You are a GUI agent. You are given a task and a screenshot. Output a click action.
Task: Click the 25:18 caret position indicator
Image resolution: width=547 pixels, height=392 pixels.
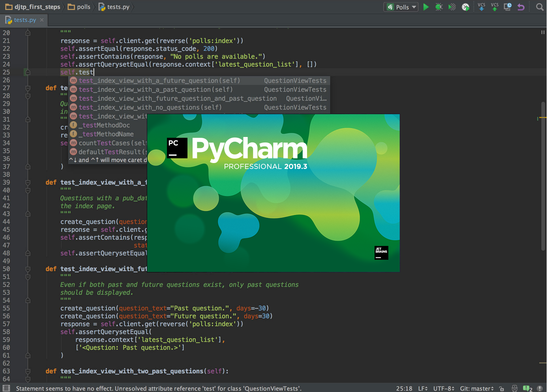(x=404, y=388)
